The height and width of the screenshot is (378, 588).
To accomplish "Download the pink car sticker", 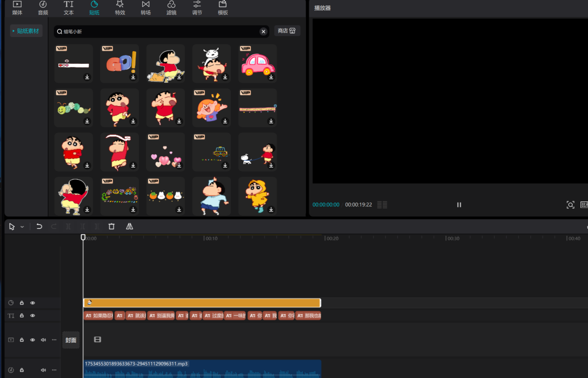I will point(271,77).
